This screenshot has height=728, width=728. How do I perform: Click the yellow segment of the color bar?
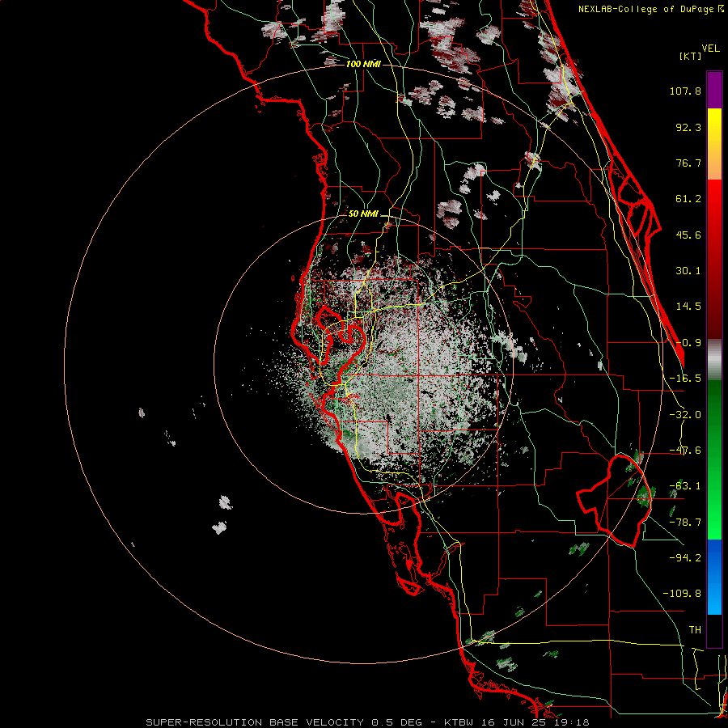(714, 144)
